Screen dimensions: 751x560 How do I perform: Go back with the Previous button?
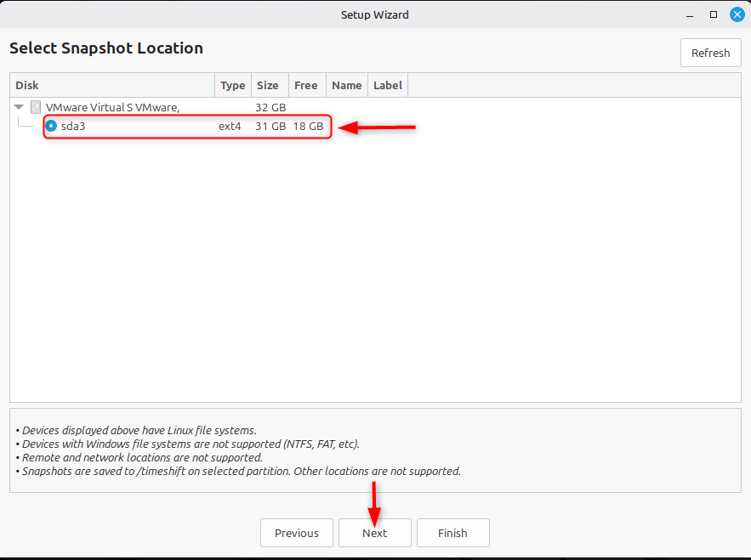click(297, 533)
